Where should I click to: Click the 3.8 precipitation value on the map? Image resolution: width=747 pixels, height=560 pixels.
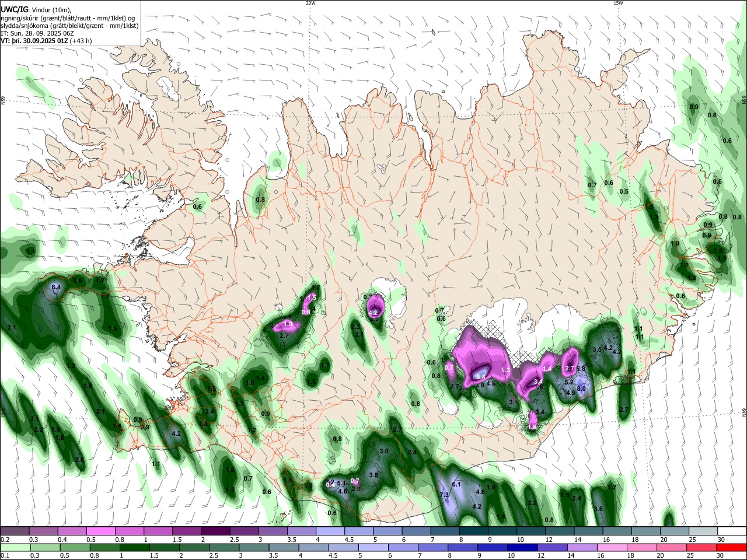(374, 475)
